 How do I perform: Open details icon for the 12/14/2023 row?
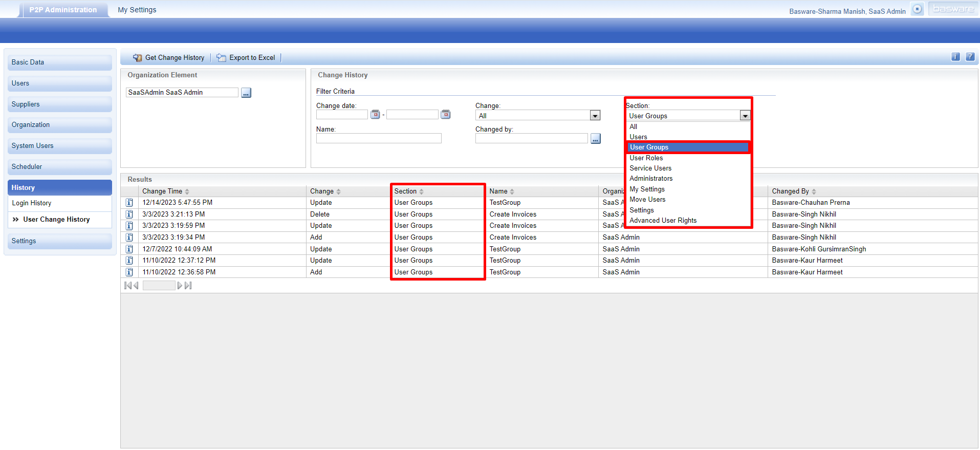pos(129,203)
